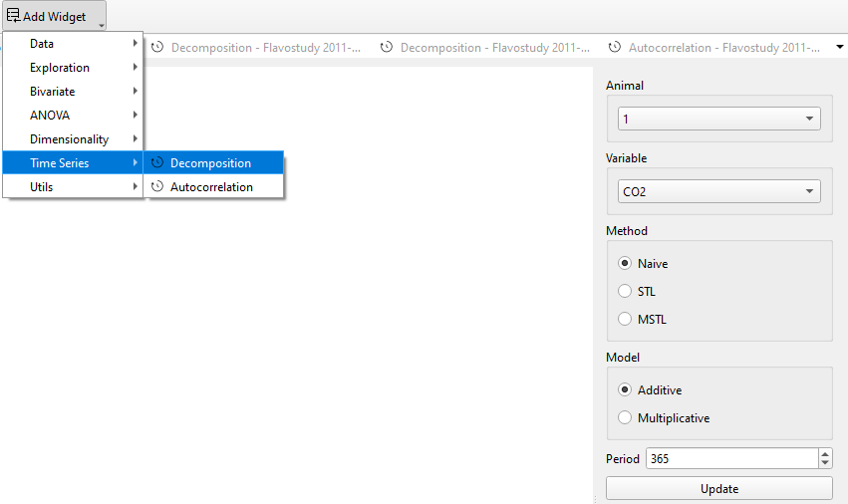Increase the Period value with up arrow
848x504 pixels.
click(825, 454)
